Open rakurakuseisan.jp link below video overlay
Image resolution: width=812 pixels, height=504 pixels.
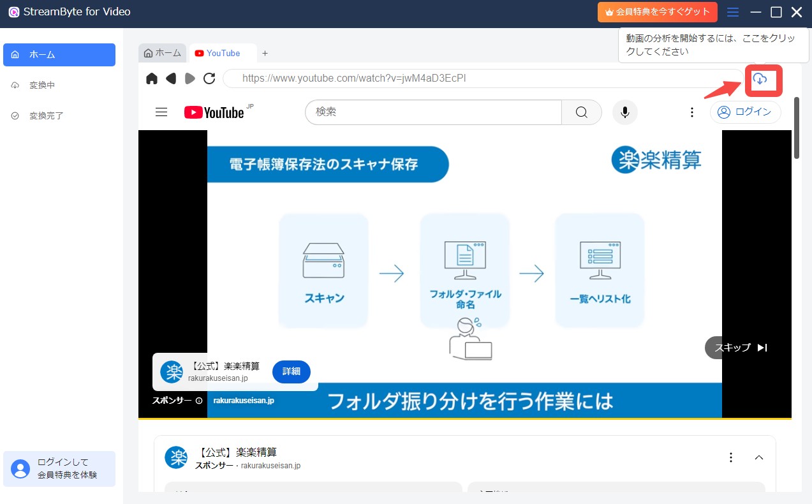click(243, 401)
